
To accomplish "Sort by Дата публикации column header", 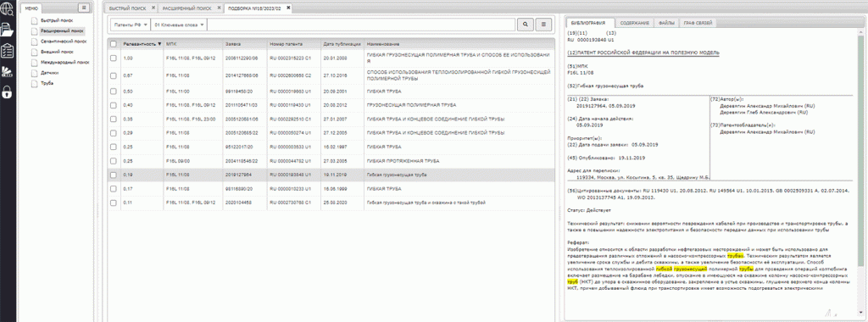I will coord(342,44).
